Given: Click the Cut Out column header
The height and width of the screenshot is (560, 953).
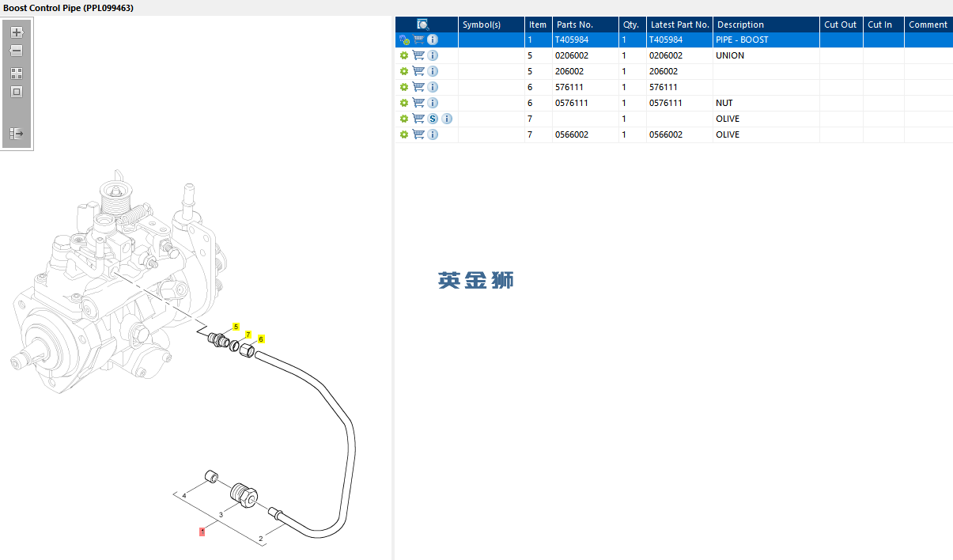Looking at the screenshot, I should pyautogui.click(x=841, y=25).
